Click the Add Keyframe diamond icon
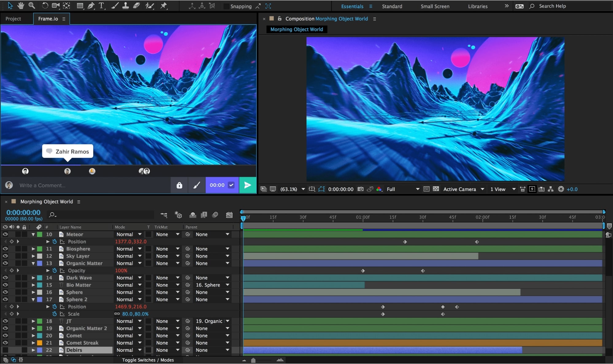Viewport: 613px width, 364px height. pyautogui.click(x=12, y=241)
